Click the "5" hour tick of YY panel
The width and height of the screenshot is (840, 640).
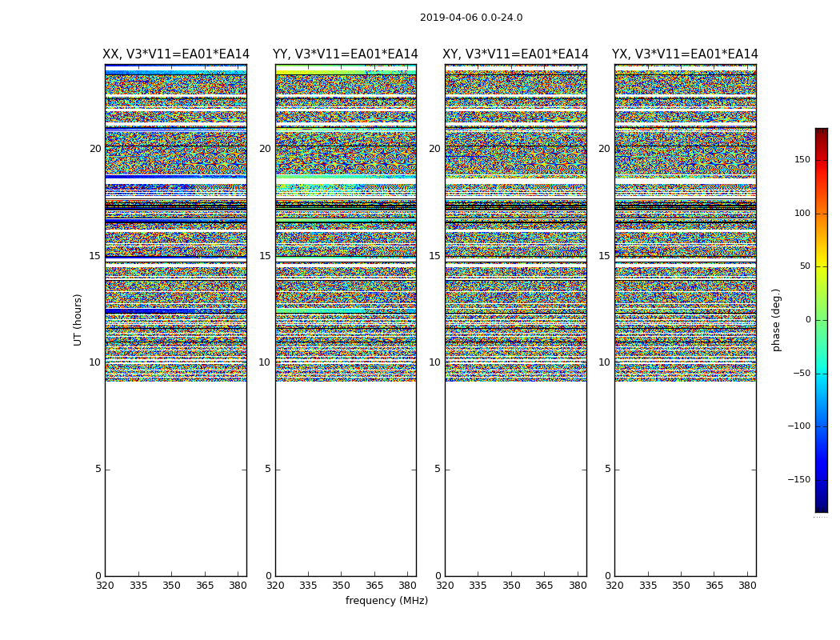click(268, 469)
